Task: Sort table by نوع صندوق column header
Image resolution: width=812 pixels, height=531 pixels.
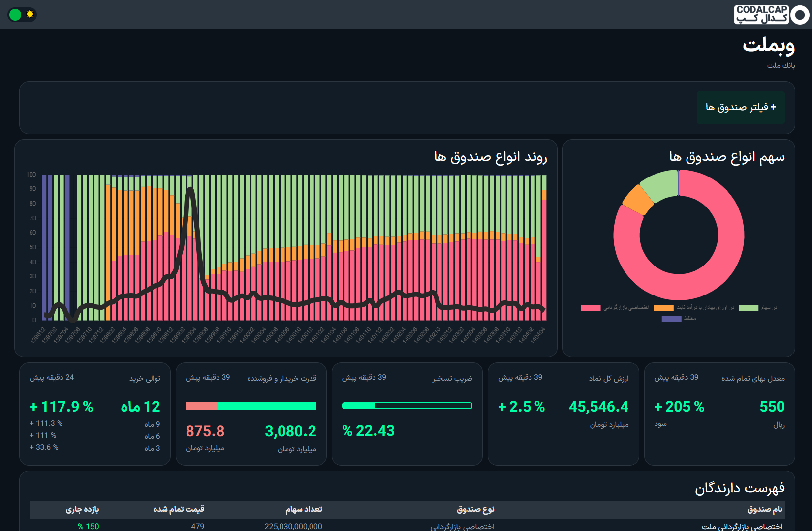Action: tap(475, 509)
